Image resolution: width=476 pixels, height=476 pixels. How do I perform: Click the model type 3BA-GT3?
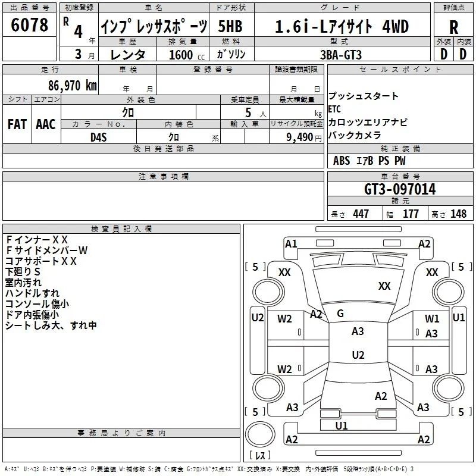(342, 55)
